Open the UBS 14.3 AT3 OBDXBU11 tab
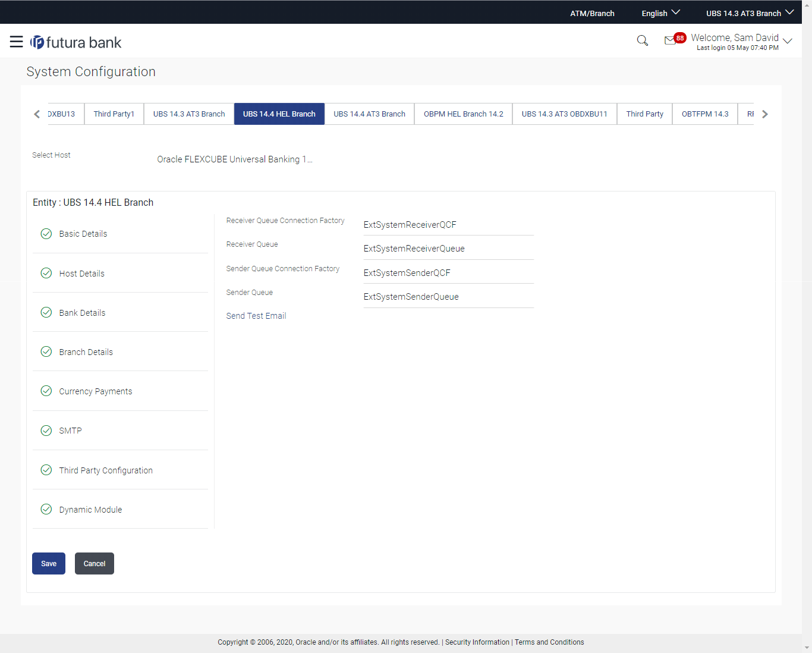 [x=565, y=114]
